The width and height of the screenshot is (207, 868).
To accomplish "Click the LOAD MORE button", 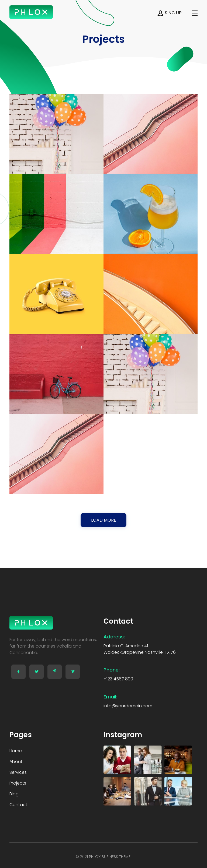I will point(103,519).
